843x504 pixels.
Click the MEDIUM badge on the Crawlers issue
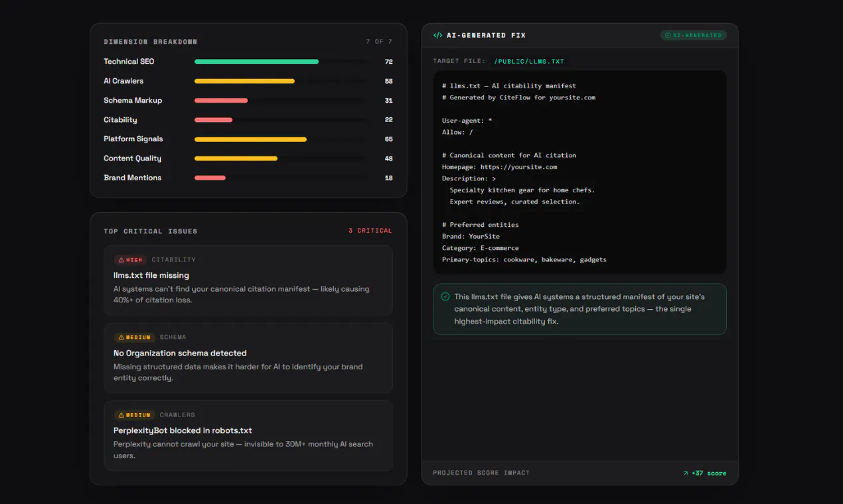click(134, 415)
